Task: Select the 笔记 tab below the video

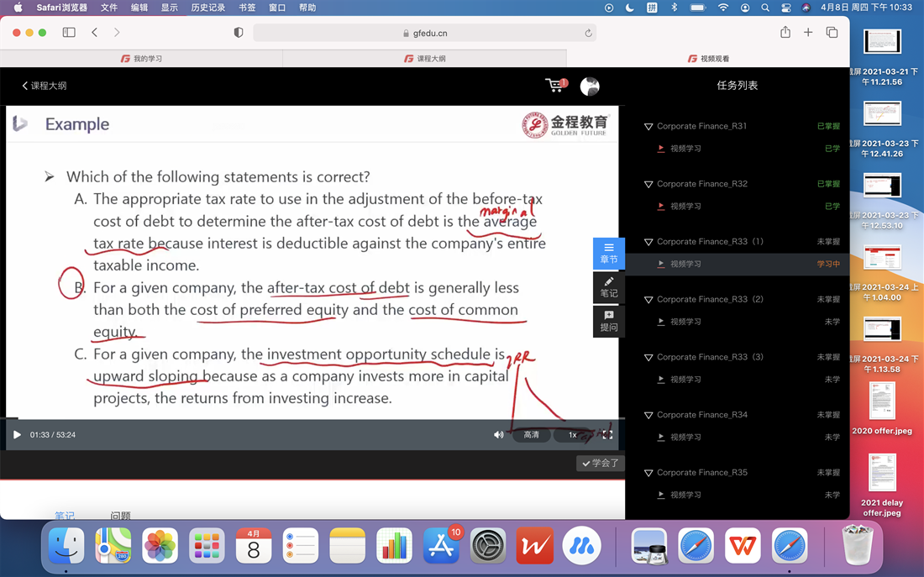Action: click(65, 516)
